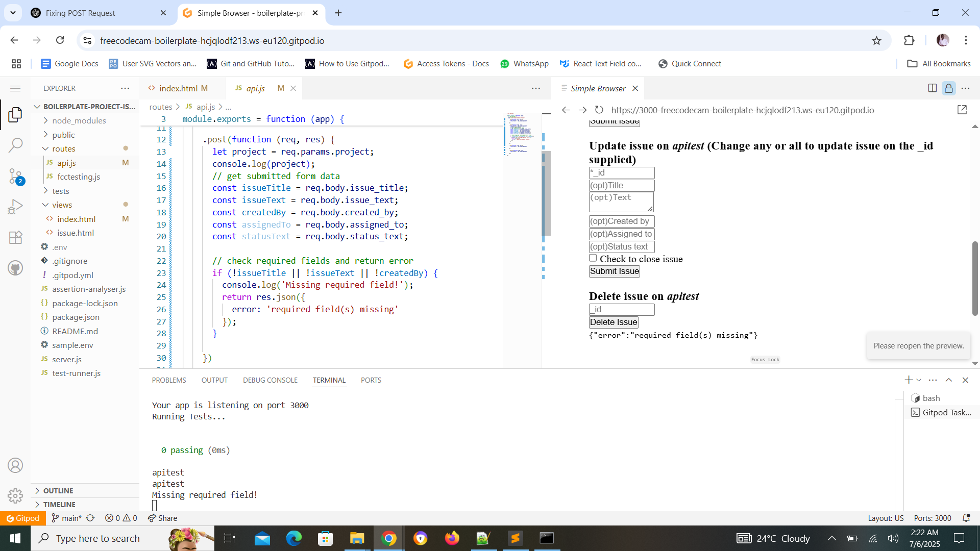Open the Manage gear in activity bar

[15, 495]
